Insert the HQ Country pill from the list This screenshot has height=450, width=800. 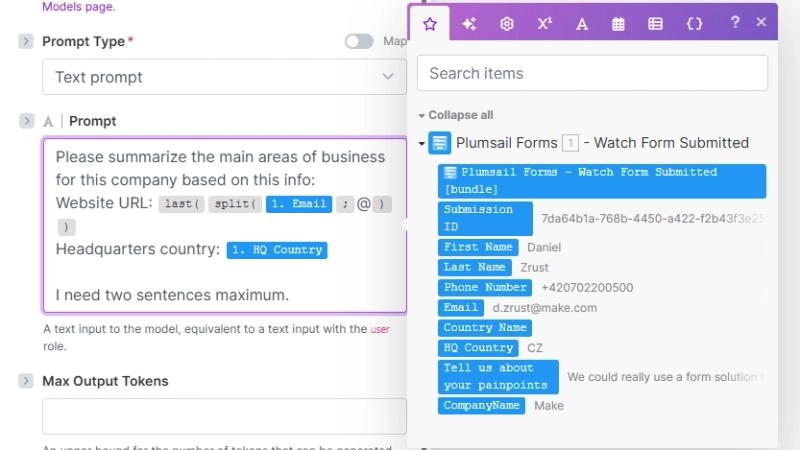478,348
